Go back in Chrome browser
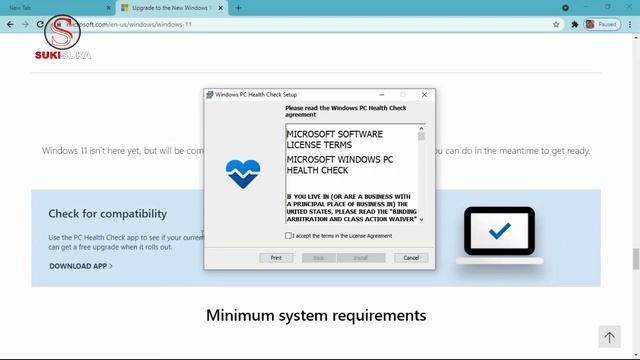Screen dimensions: 640x360 10,24
